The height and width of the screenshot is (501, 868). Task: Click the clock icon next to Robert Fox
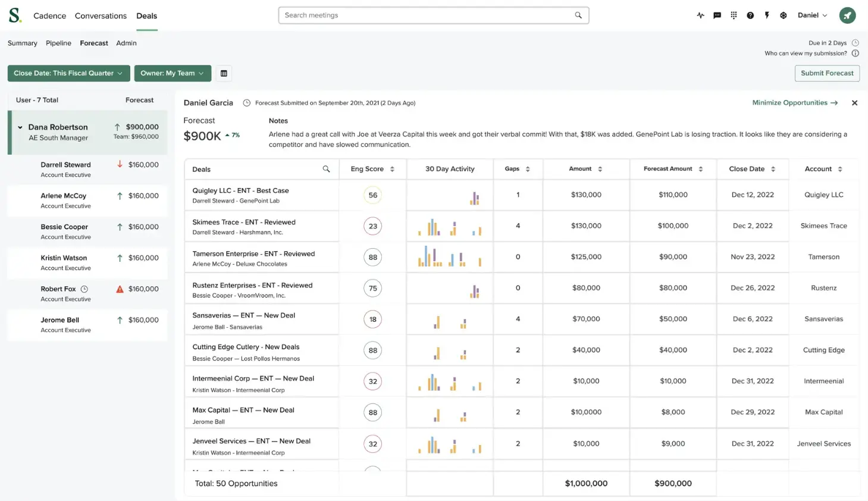click(84, 289)
